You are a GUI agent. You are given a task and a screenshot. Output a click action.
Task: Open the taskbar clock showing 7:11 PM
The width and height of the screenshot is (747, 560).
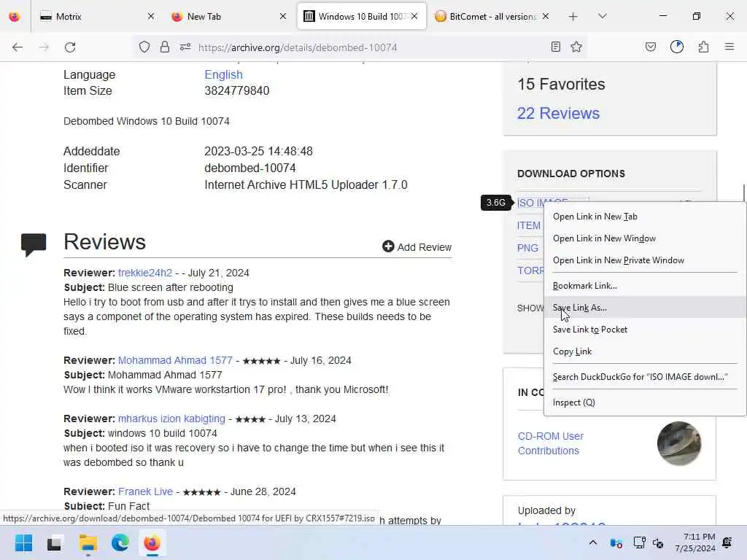[695, 542]
